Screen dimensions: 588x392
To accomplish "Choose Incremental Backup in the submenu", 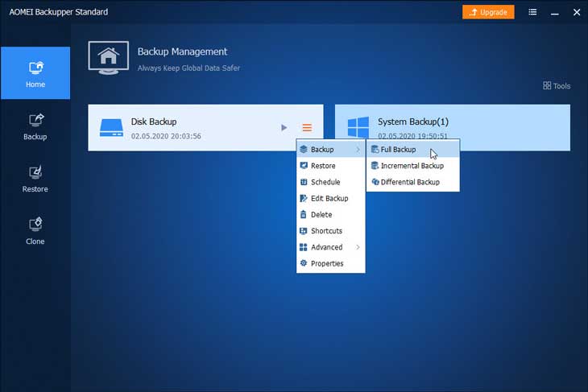I will pyautogui.click(x=413, y=166).
